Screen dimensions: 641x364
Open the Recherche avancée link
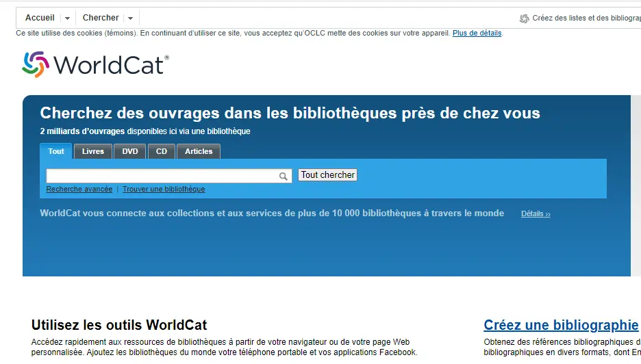pyautogui.click(x=79, y=189)
